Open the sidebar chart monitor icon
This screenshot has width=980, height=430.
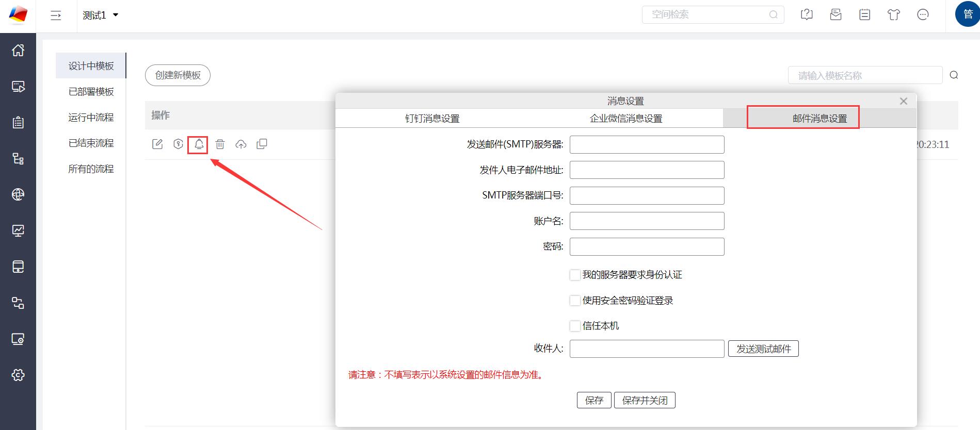click(x=18, y=230)
